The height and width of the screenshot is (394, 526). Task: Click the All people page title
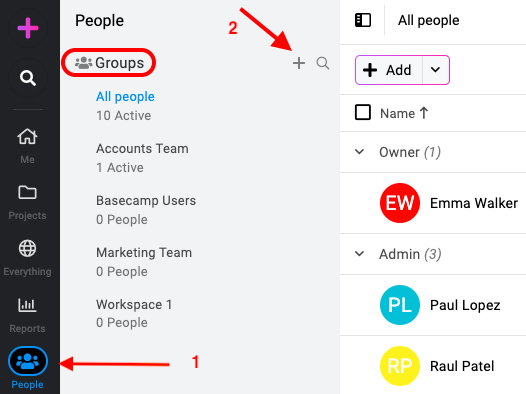(428, 20)
